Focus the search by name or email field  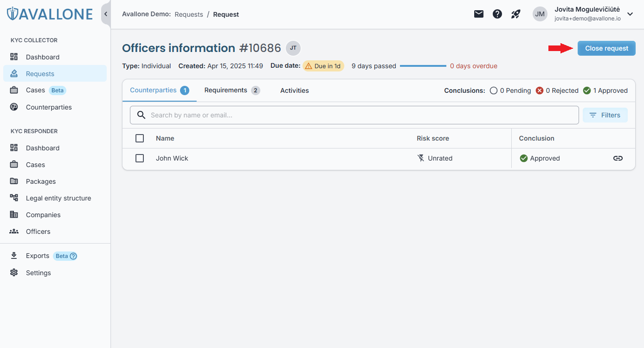(354, 115)
